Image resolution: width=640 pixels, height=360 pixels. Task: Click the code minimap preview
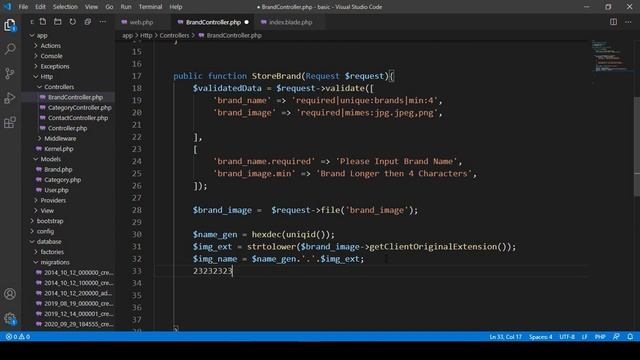click(611, 57)
